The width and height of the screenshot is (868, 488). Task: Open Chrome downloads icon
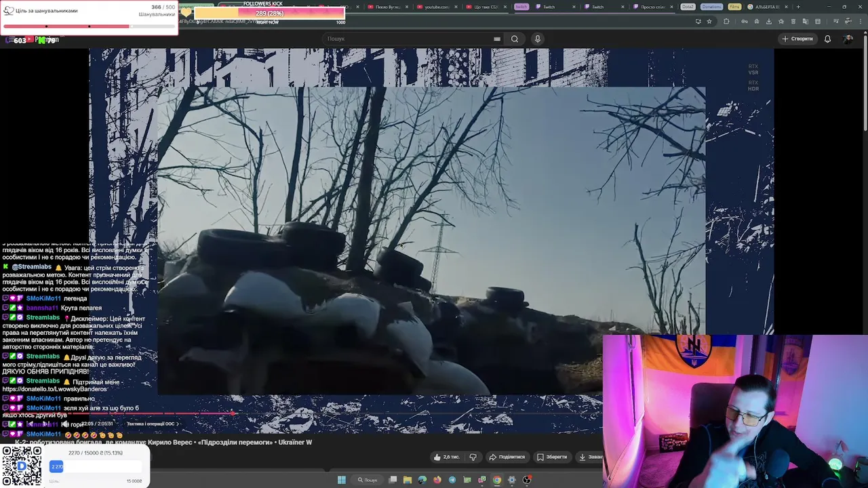coord(769,21)
